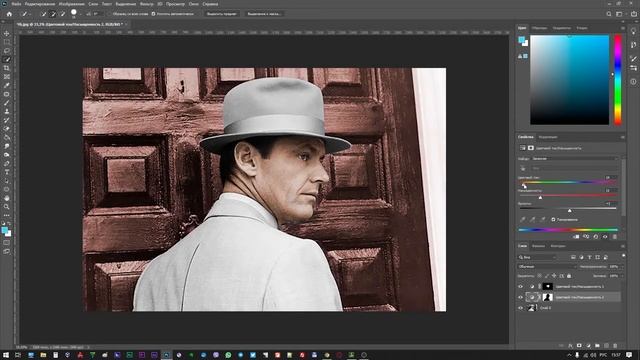Viewport: 640px width, 360px height.
Task: Switch to Adjustments tab beside Properties
Action: click(x=548, y=137)
